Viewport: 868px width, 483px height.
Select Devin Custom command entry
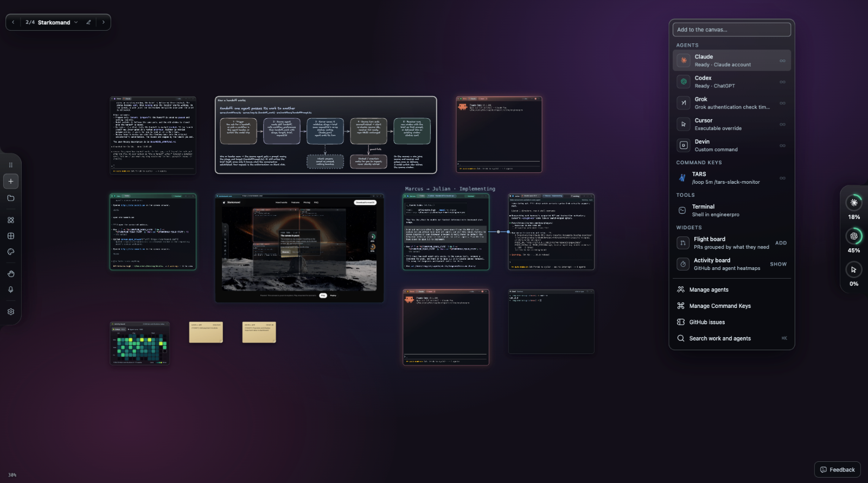tap(732, 145)
